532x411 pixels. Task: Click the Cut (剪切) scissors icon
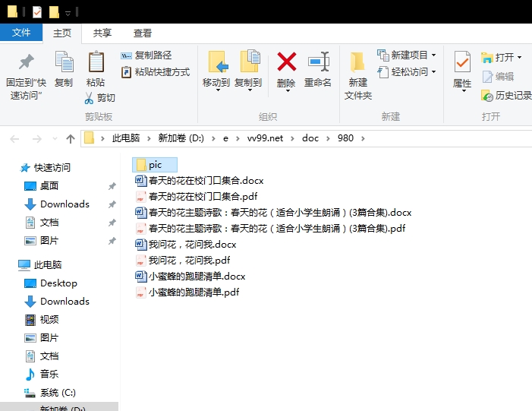89,98
